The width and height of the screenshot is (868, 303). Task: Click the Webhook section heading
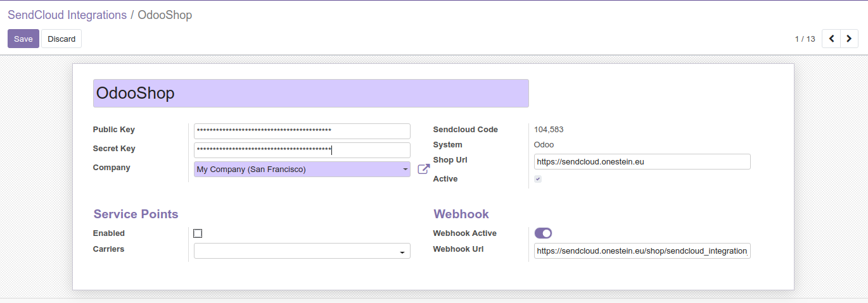(x=461, y=214)
